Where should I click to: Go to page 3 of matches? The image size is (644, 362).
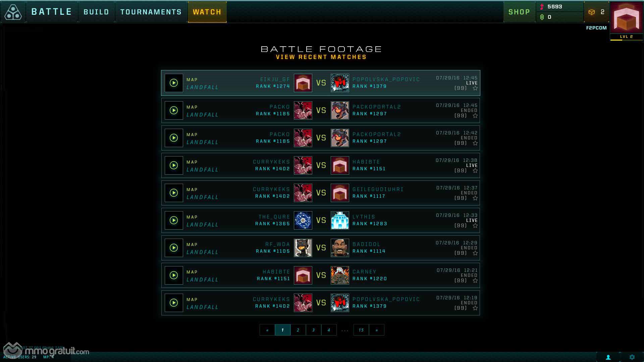(313, 330)
